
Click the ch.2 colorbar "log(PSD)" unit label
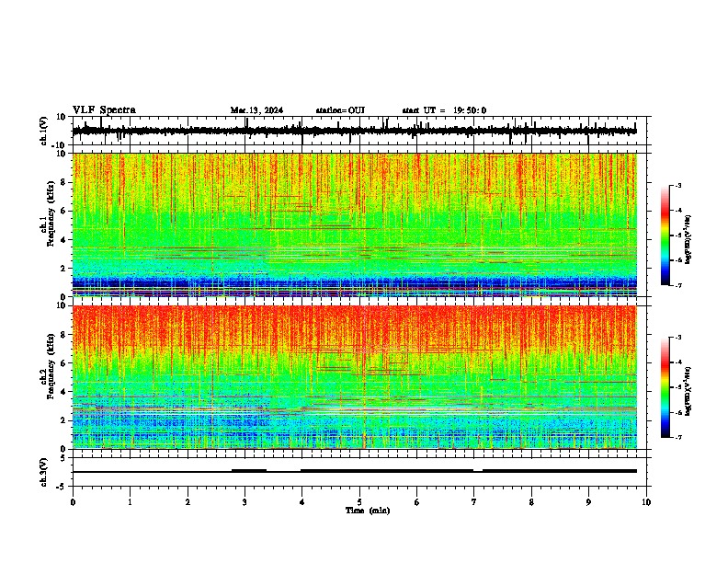[x=688, y=392]
